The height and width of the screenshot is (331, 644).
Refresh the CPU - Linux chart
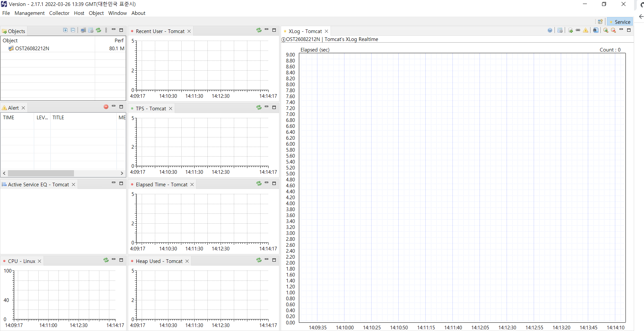(106, 260)
